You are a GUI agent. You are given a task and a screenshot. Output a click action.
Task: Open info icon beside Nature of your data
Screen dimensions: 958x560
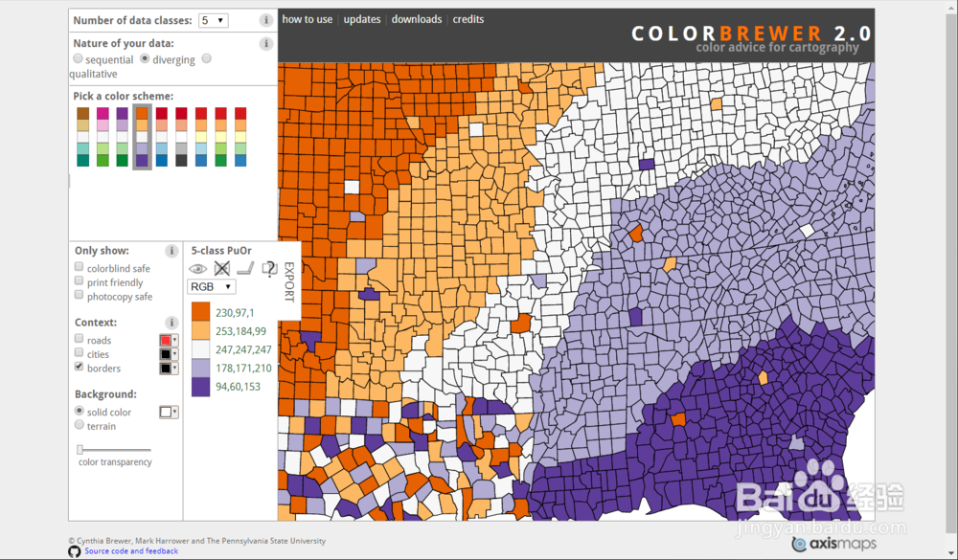(x=265, y=43)
